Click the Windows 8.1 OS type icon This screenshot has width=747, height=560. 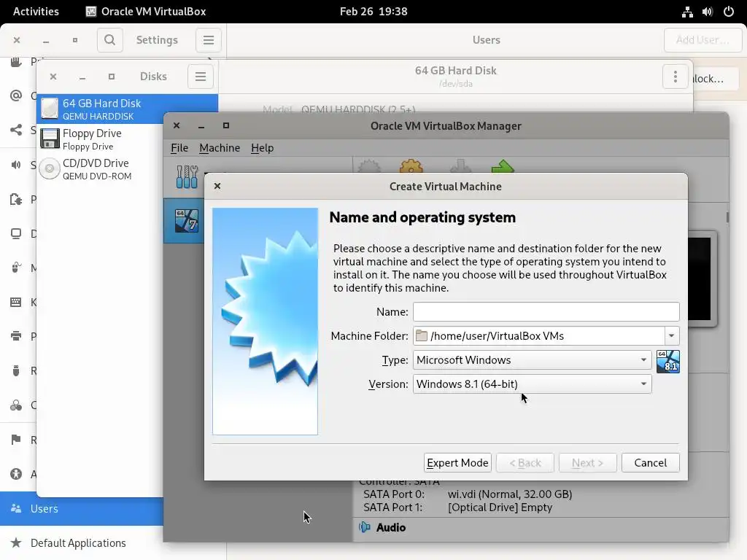(x=668, y=362)
